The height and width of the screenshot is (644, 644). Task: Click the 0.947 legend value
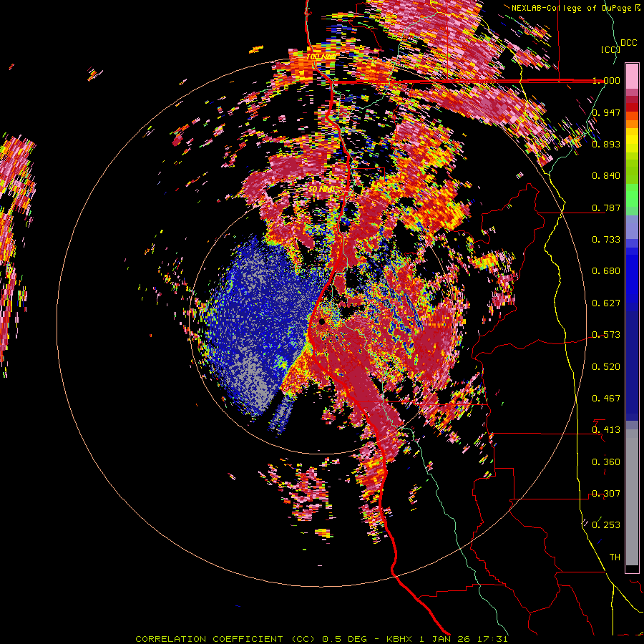tap(606, 112)
